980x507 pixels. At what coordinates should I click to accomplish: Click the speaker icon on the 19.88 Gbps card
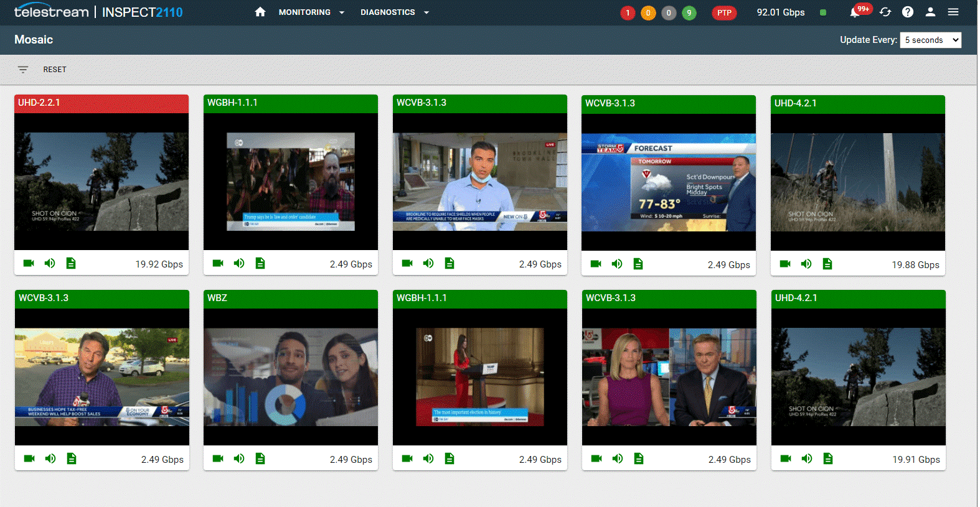click(x=806, y=264)
